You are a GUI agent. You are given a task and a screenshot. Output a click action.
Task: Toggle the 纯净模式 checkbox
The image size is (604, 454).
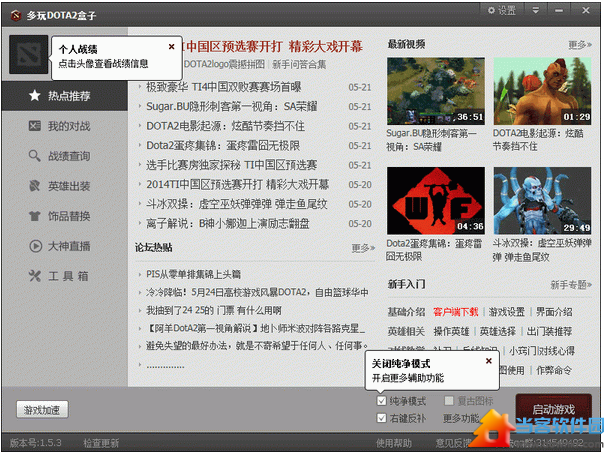coord(381,401)
